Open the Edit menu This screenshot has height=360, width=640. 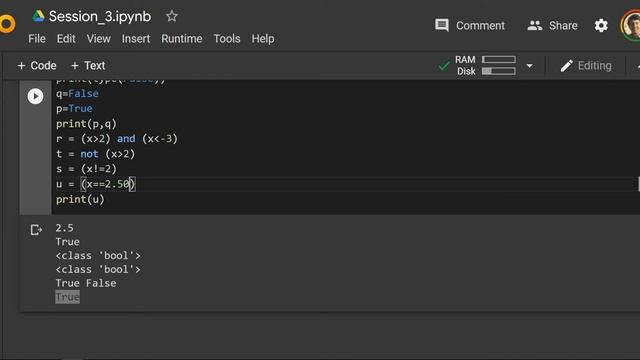tap(66, 39)
